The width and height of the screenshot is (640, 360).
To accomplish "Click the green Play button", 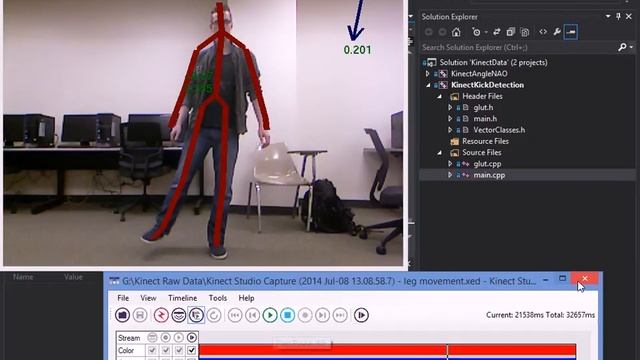I will click(x=270, y=315).
